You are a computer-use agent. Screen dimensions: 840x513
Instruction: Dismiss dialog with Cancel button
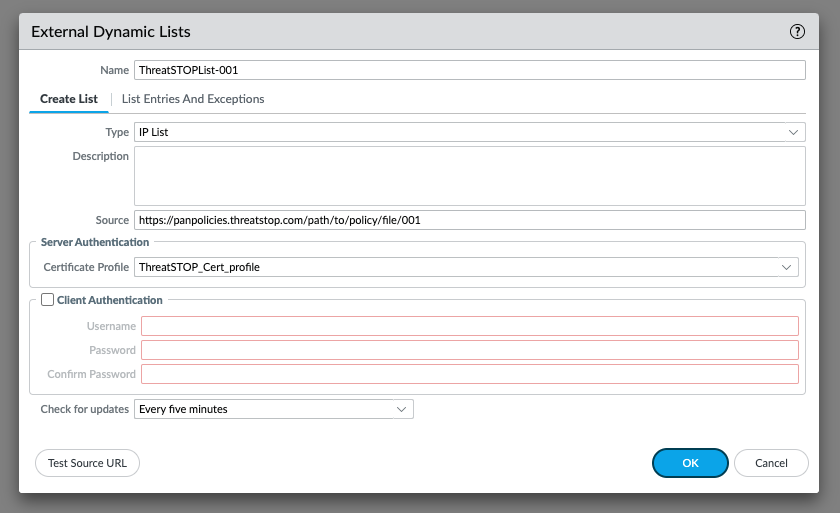pos(771,463)
